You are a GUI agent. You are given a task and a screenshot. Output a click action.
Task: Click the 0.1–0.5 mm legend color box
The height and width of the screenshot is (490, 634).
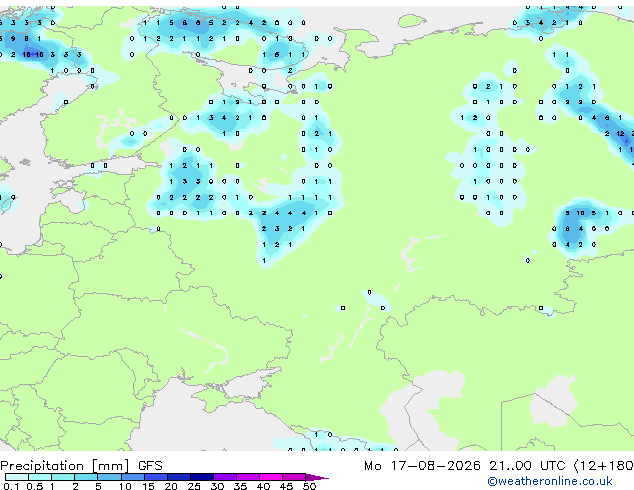[17, 477]
